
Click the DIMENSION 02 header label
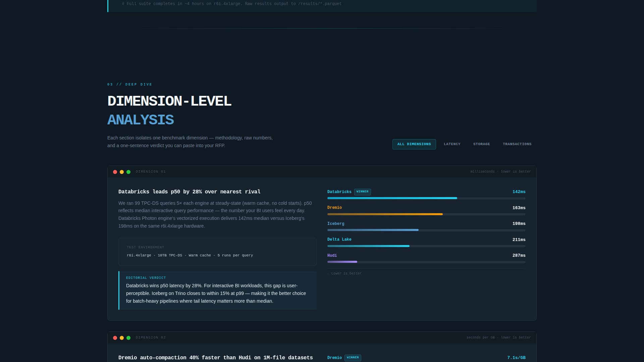pos(151,338)
